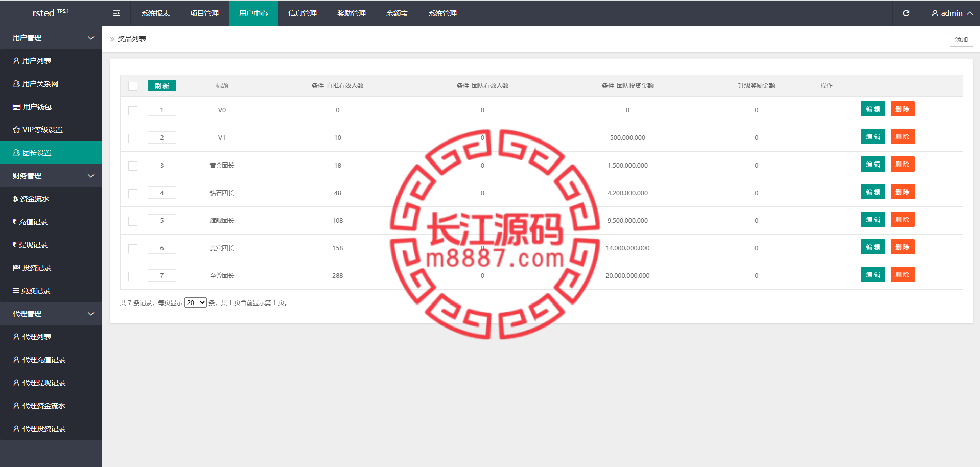Viewport: 980px width, 467px height.
Task: Open 投资记录 sidebar item
Action: tap(51, 268)
